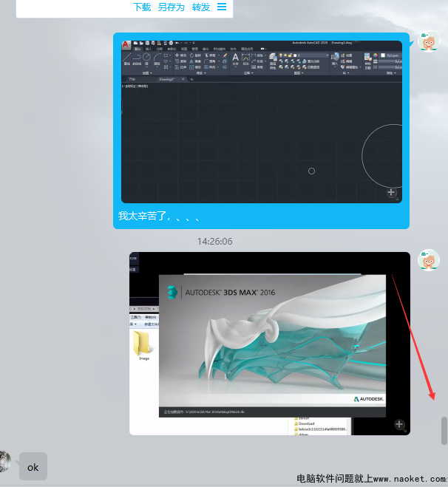
Task: Open the AutoCAD screenshot image in chat
Action: 262,122
